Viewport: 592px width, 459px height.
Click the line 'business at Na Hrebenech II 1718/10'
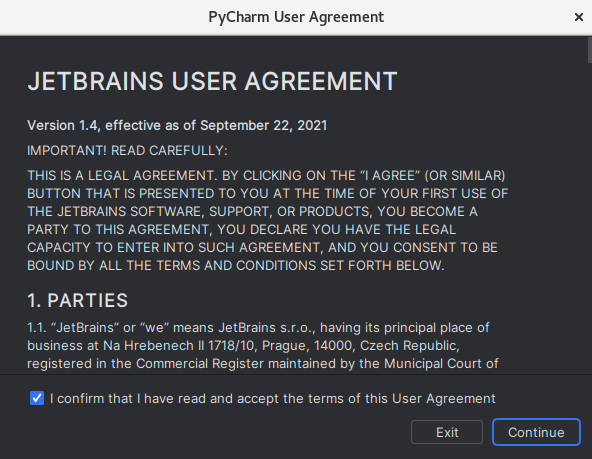[243, 346]
